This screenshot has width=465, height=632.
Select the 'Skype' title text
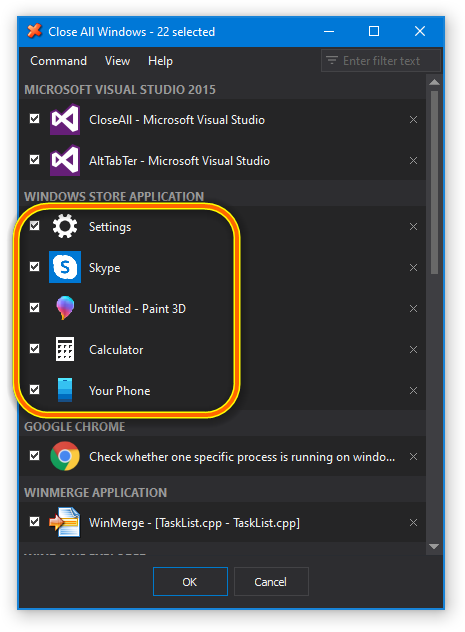click(x=104, y=268)
